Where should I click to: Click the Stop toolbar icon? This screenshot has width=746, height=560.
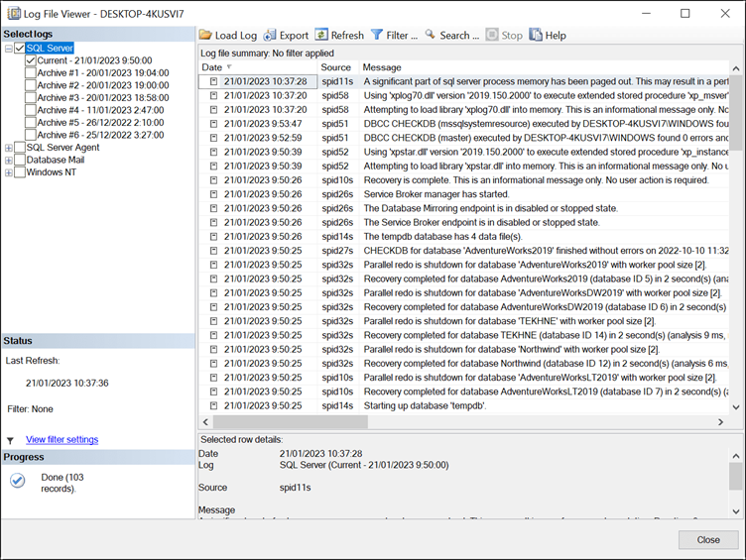pos(492,35)
